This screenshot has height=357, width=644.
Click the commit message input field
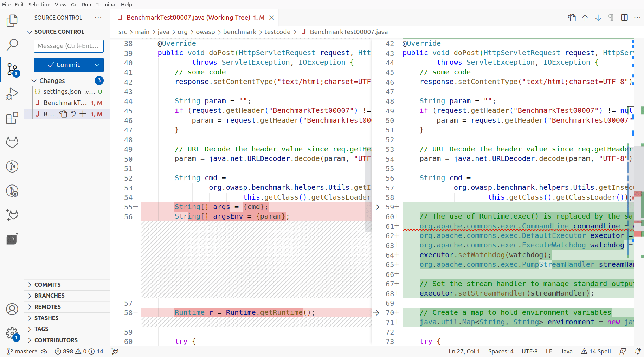[69, 46]
